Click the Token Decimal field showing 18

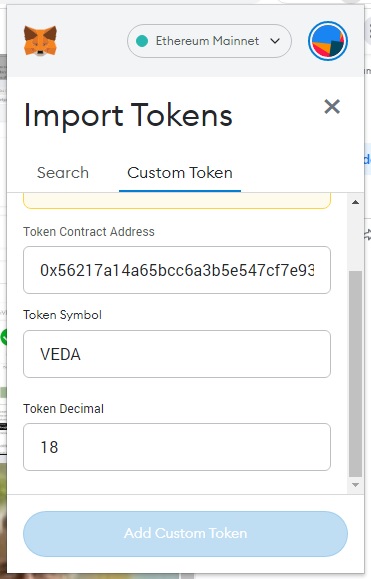[177, 447]
